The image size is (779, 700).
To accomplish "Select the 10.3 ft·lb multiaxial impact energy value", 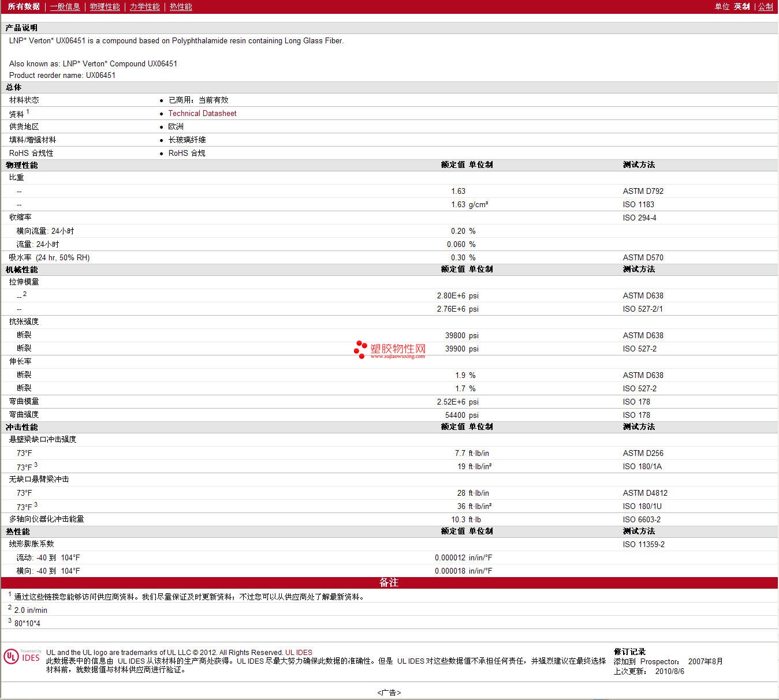I will [466, 519].
